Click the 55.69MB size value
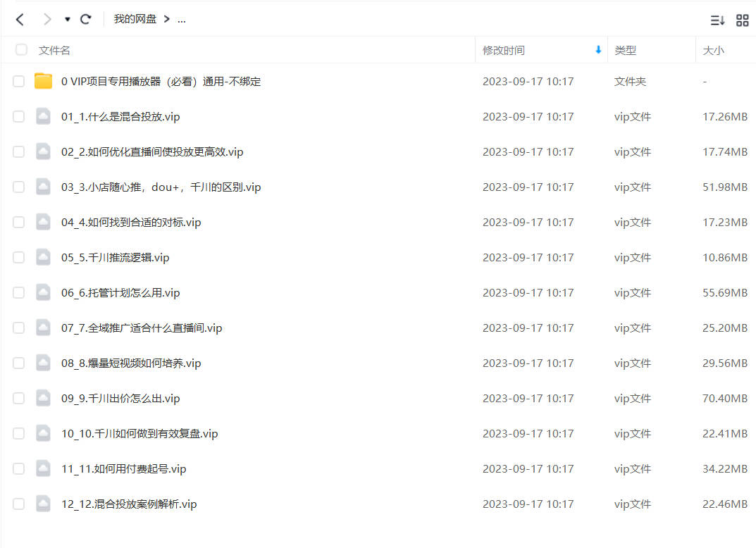 [725, 292]
